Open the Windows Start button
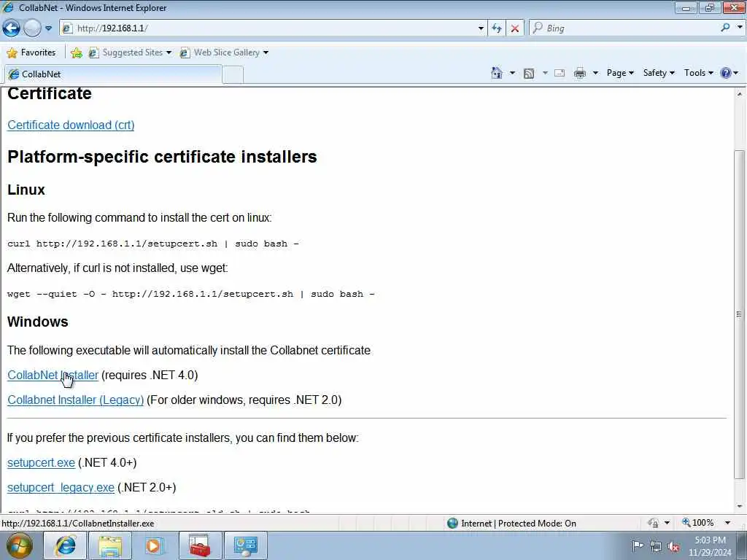Image resolution: width=747 pixels, height=560 pixels. [x=20, y=545]
